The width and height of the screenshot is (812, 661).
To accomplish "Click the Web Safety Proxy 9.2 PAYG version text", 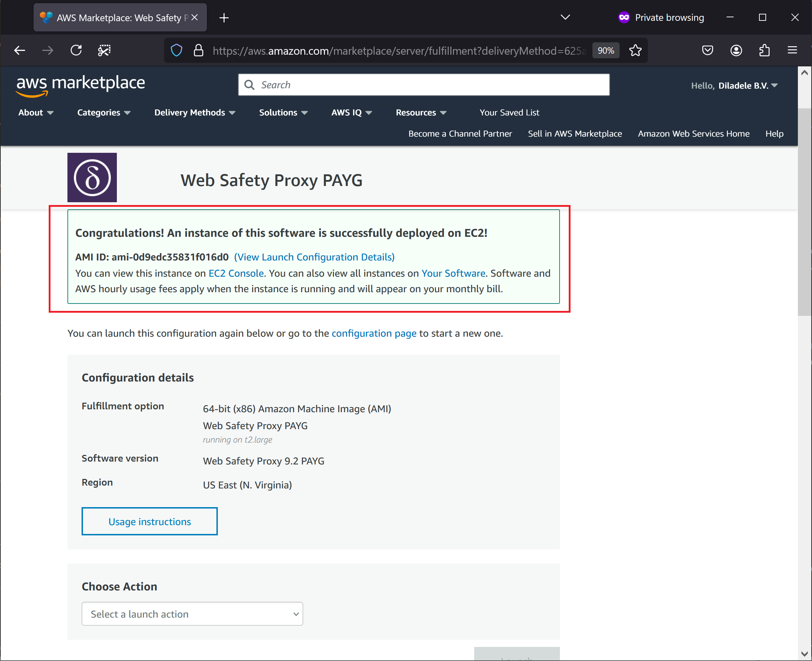I will [264, 461].
